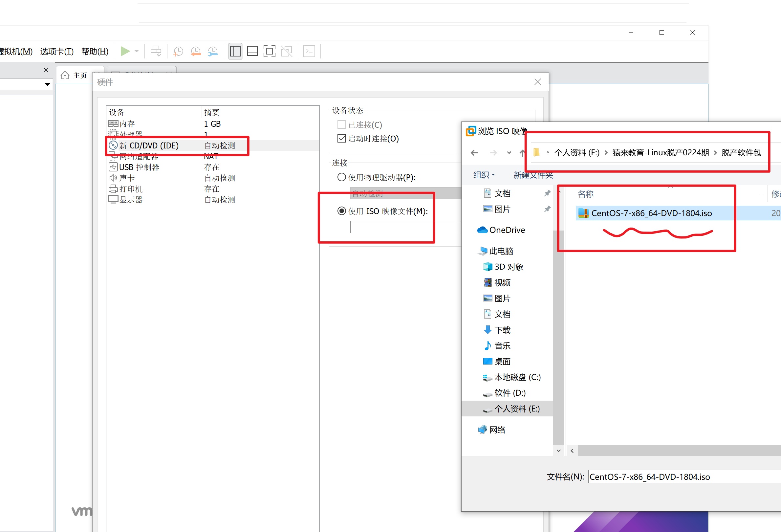Click 个人资料 (E:) in the address breadcrumb
The height and width of the screenshot is (532, 781).
click(577, 153)
